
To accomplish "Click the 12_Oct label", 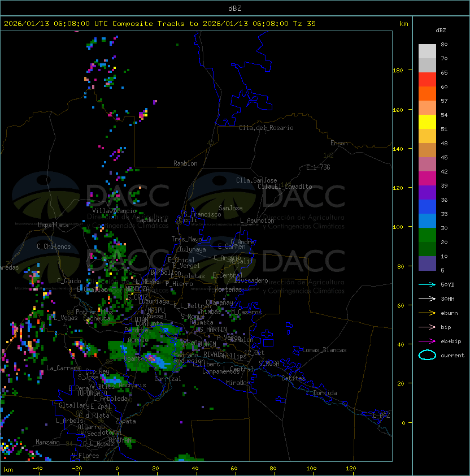I will (x=254, y=353).
